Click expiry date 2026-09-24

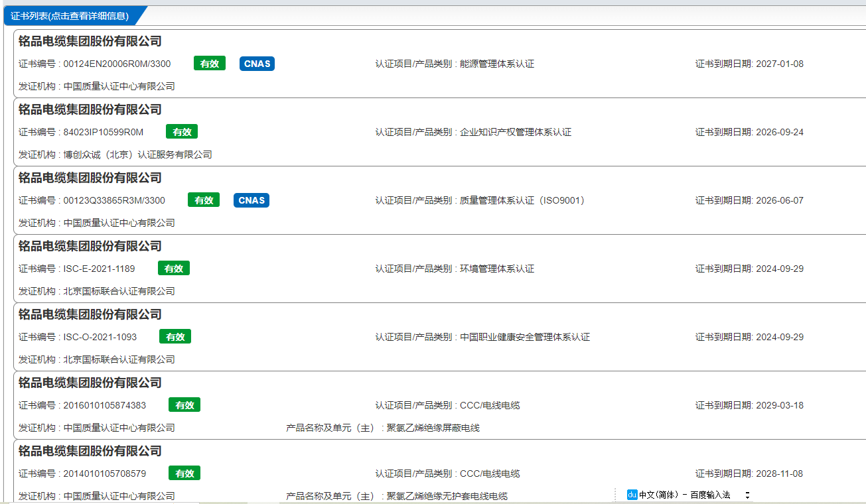[780, 133]
